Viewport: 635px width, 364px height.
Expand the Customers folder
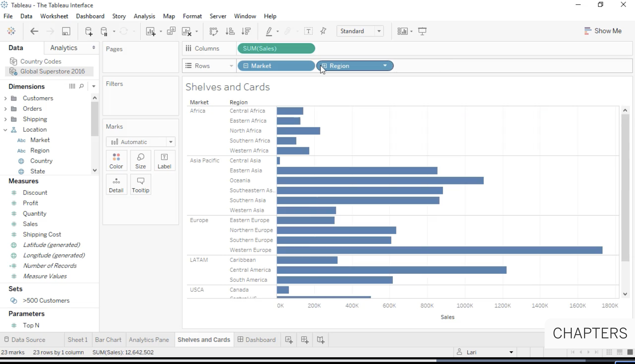pyautogui.click(x=5, y=98)
